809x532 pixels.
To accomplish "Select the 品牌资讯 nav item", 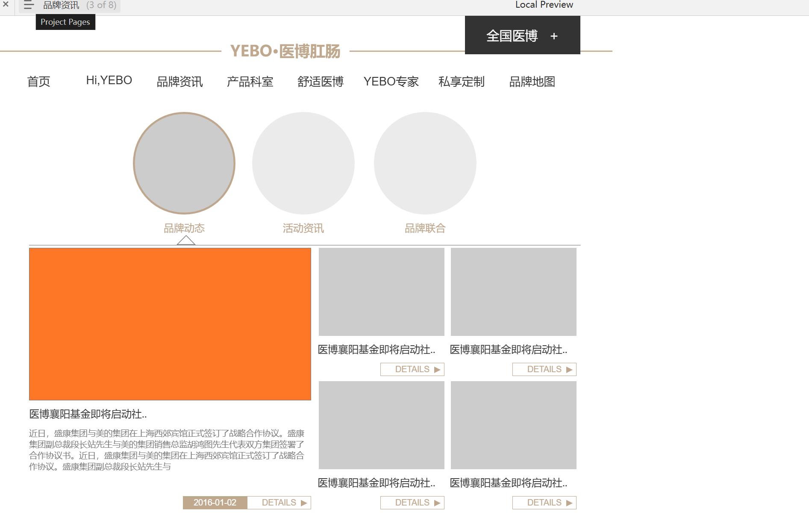I will pyautogui.click(x=179, y=81).
